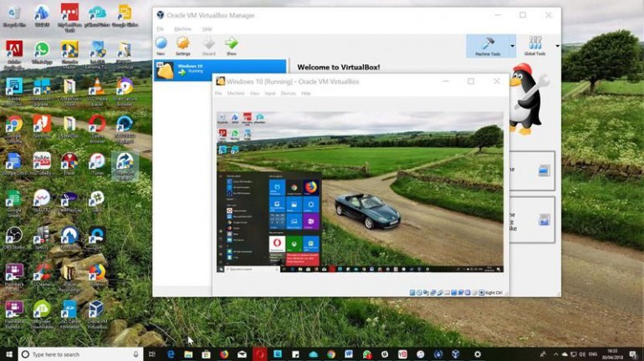The height and width of the screenshot is (361, 644).
Task: Open Help menu in VirtualBox Manager
Action: coord(207,29)
